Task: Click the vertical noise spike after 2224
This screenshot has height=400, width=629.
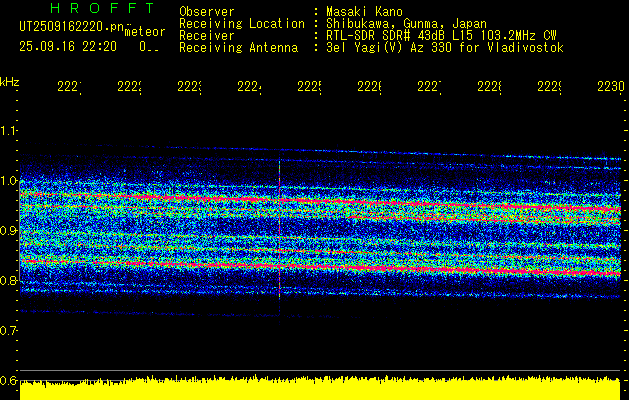Action: point(280,237)
